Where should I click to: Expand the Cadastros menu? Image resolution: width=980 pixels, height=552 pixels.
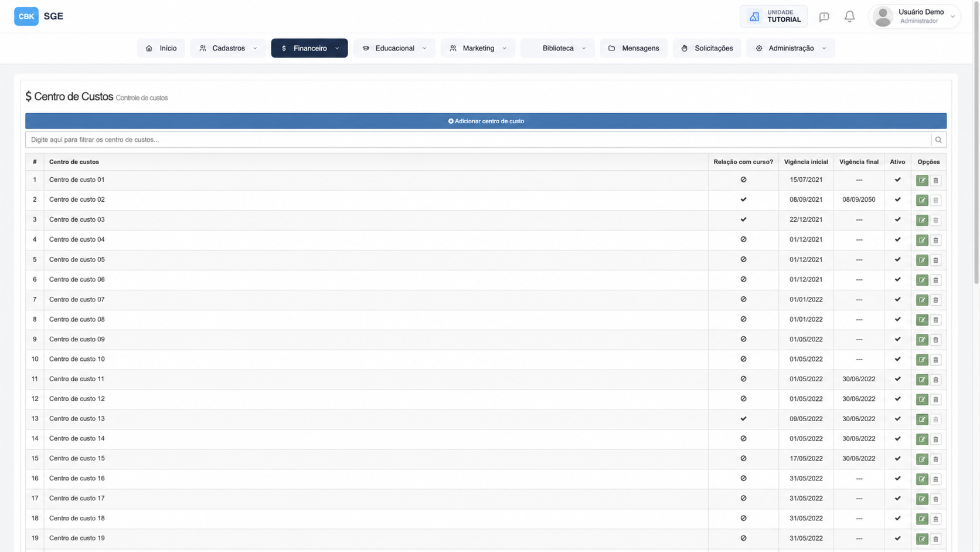coord(228,48)
